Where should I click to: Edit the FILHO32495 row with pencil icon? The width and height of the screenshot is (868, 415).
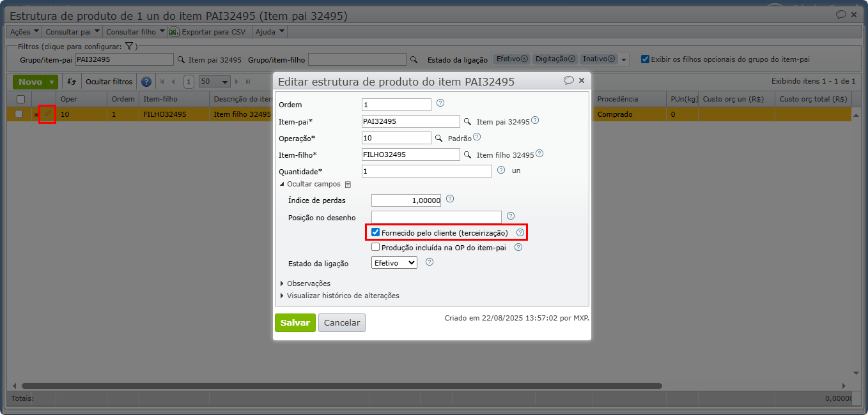(x=47, y=114)
